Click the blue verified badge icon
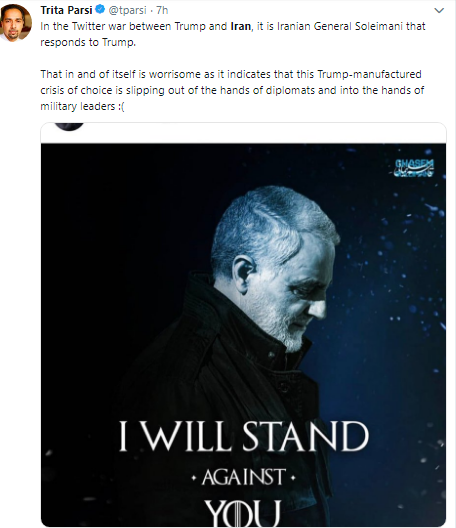Viewport: 456px width, 528px height. coord(100,10)
